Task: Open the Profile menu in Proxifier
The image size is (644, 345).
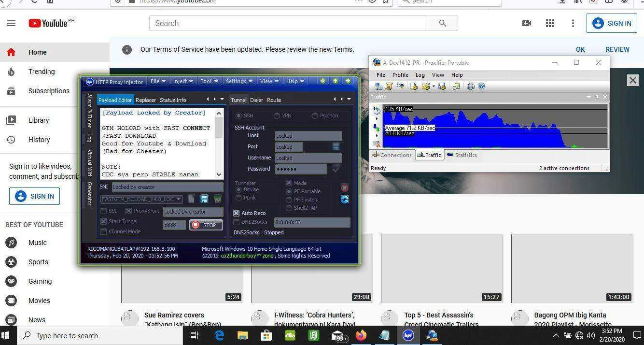Action: tap(400, 75)
